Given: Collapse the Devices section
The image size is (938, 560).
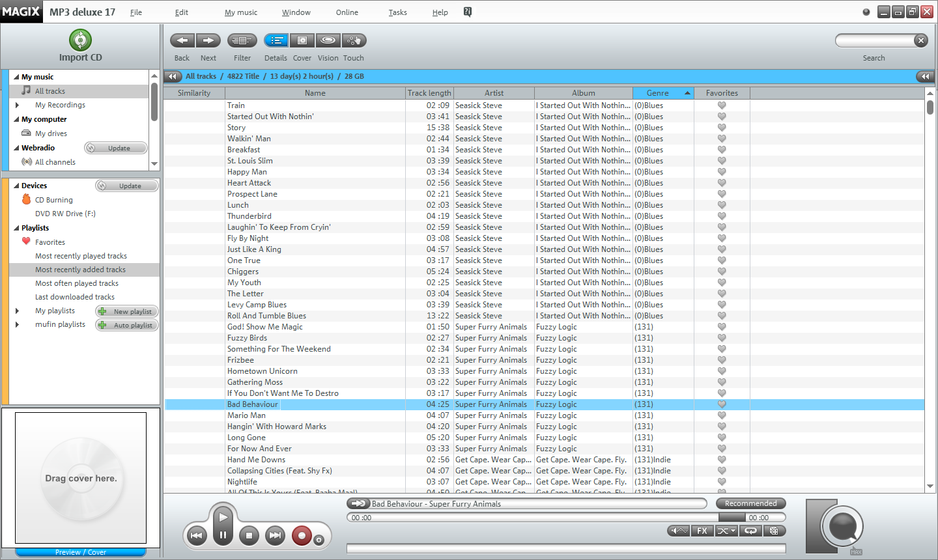Looking at the screenshot, I should (x=16, y=186).
